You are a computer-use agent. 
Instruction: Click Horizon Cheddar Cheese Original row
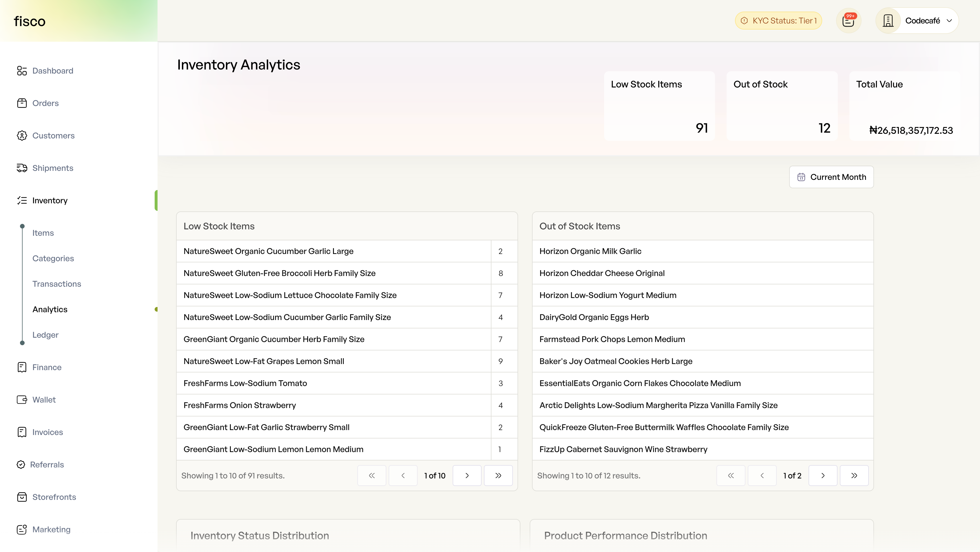click(x=703, y=273)
